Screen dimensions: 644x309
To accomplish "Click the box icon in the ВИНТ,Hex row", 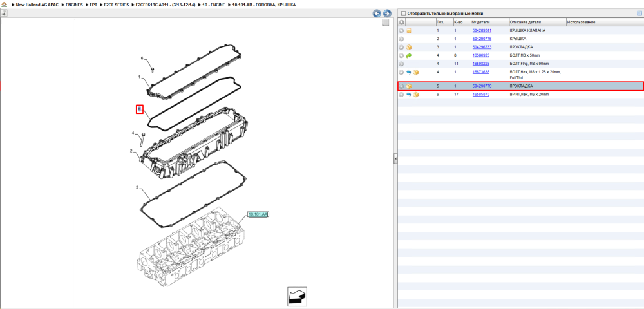I will click(415, 95).
